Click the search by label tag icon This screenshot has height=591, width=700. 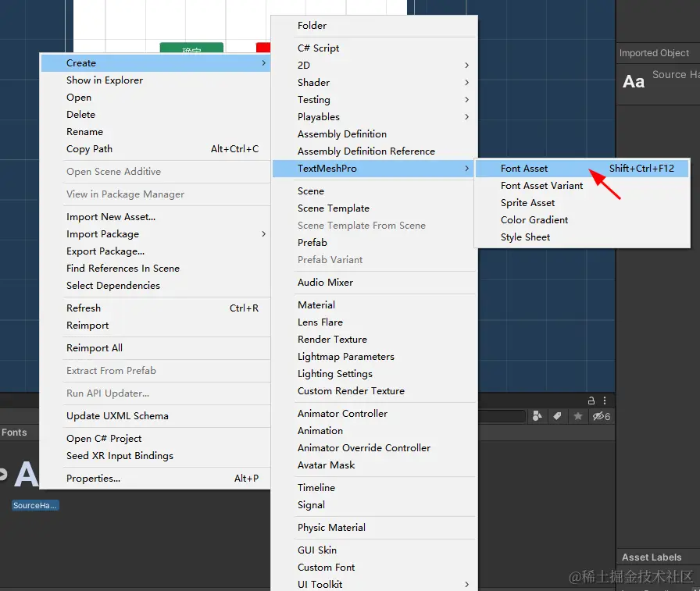pyautogui.click(x=557, y=416)
